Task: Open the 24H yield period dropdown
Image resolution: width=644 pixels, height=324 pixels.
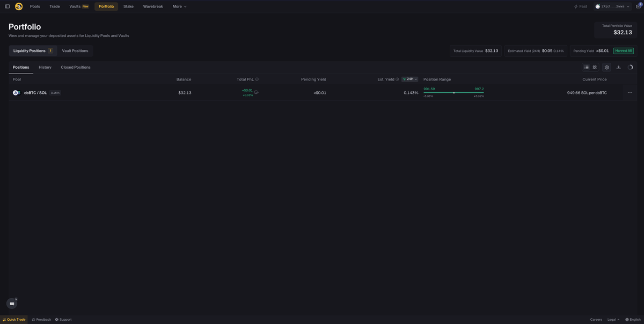Action: pos(409,79)
